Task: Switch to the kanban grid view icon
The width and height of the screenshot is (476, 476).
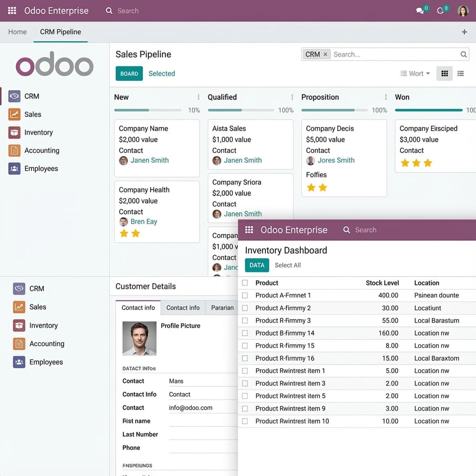Action: (x=444, y=73)
